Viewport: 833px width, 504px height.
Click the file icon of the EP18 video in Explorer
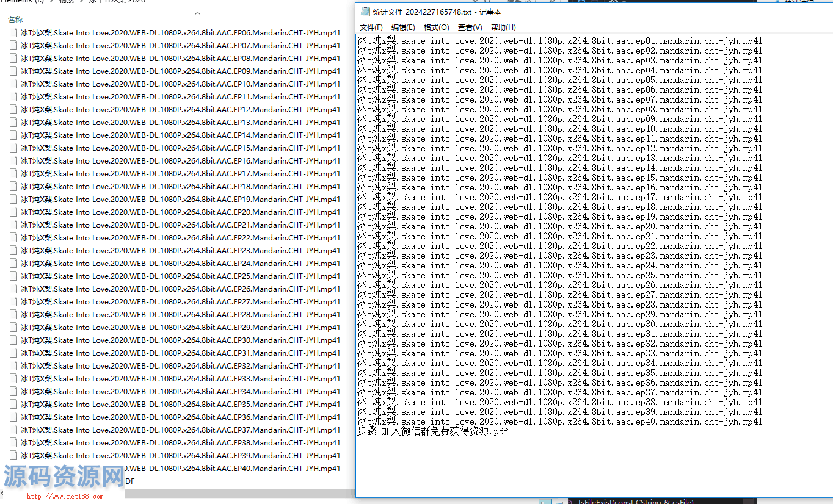point(13,186)
